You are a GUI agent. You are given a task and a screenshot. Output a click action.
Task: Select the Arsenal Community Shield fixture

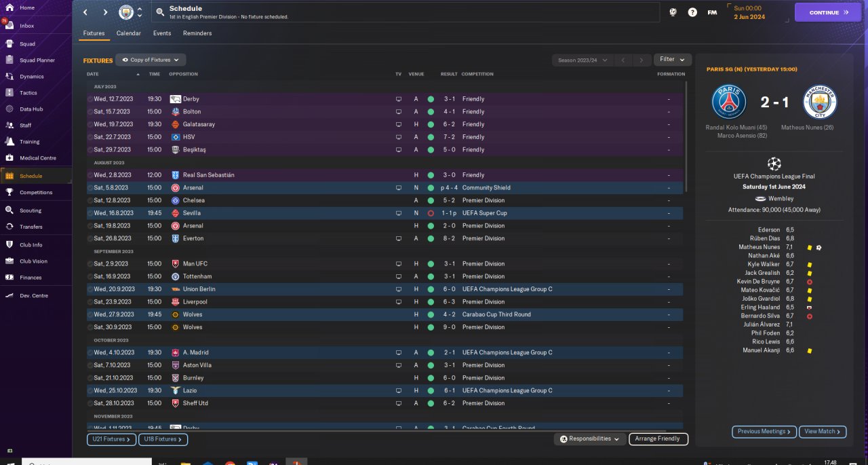tap(385, 187)
